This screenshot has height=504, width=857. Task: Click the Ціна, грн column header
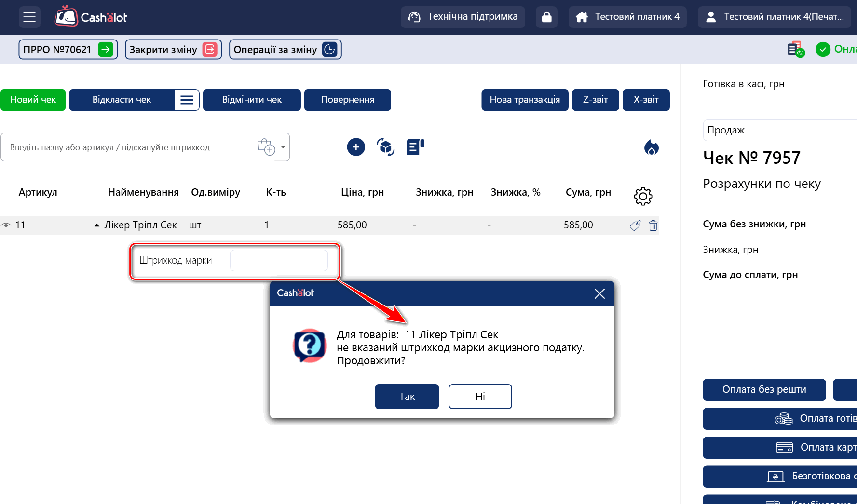(362, 192)
